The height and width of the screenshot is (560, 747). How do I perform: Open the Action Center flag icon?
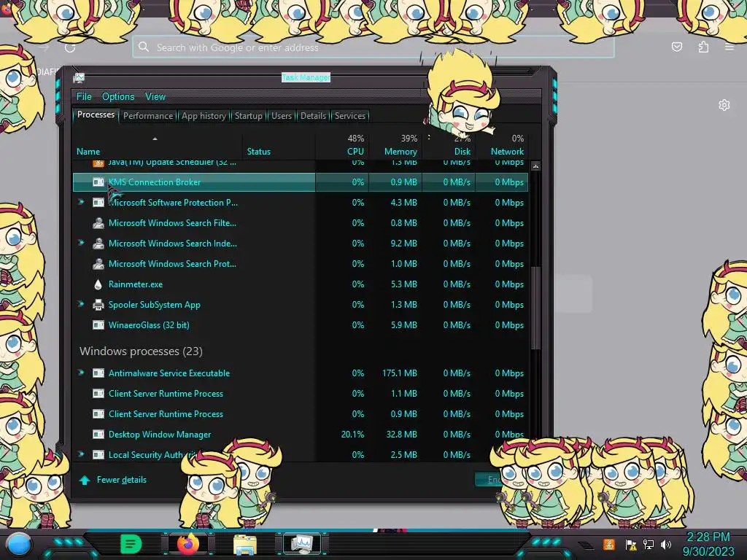(x=631, y=544)
